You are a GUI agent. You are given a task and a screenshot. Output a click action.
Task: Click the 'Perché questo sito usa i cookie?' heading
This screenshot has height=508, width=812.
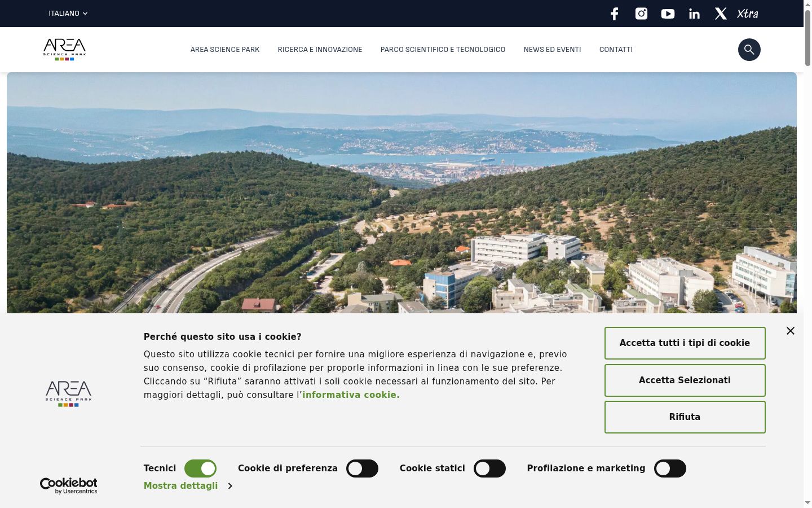coord(222,337)
